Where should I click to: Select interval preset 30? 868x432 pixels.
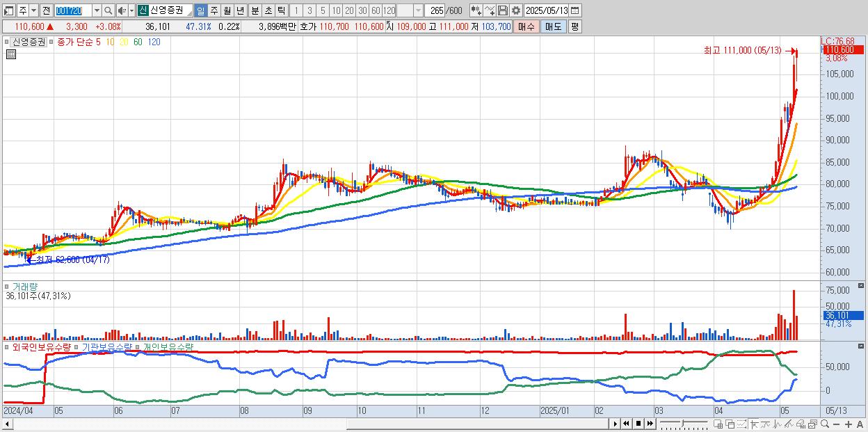[x=362, y=10]
